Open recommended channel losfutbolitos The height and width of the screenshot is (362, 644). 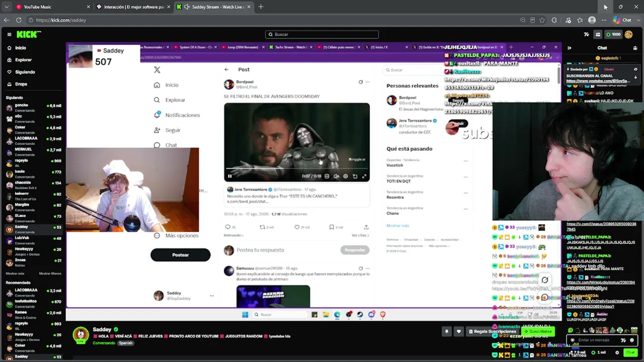click(34, 303)
